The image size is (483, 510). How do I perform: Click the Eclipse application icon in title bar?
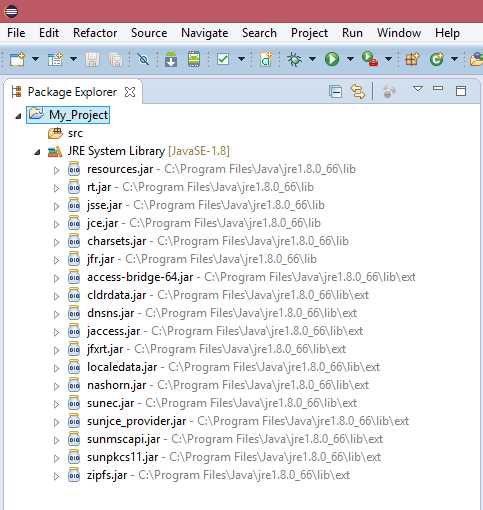(11, 11)
